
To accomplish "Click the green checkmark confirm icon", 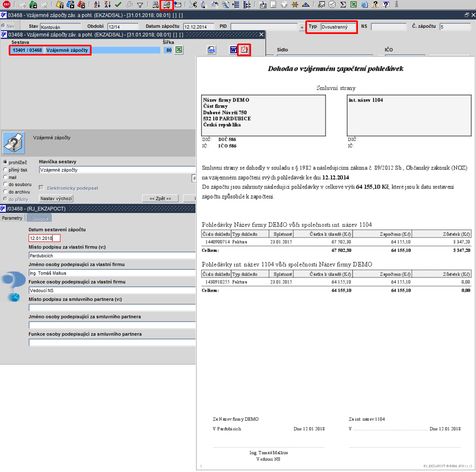I will click(118, 5).
